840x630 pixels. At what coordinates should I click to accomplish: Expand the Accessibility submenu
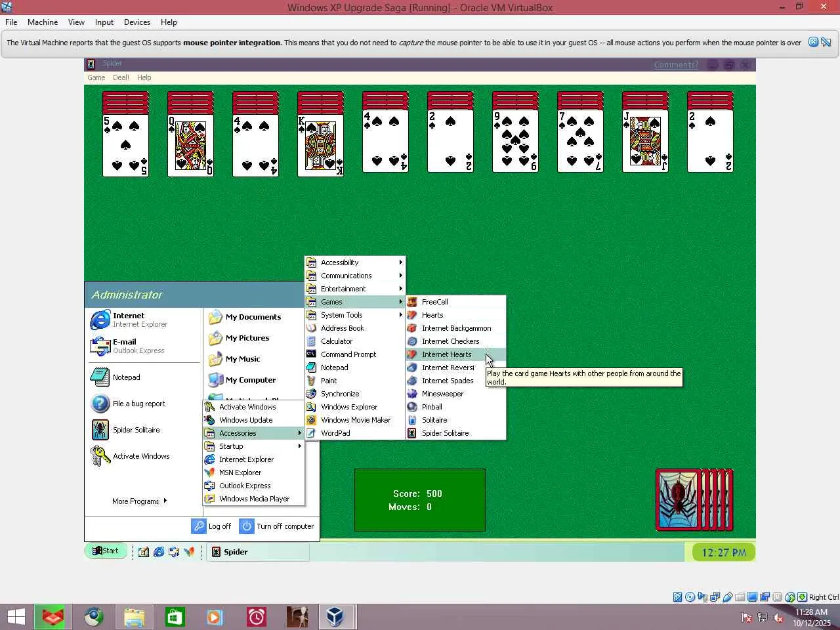pos(355,262)
